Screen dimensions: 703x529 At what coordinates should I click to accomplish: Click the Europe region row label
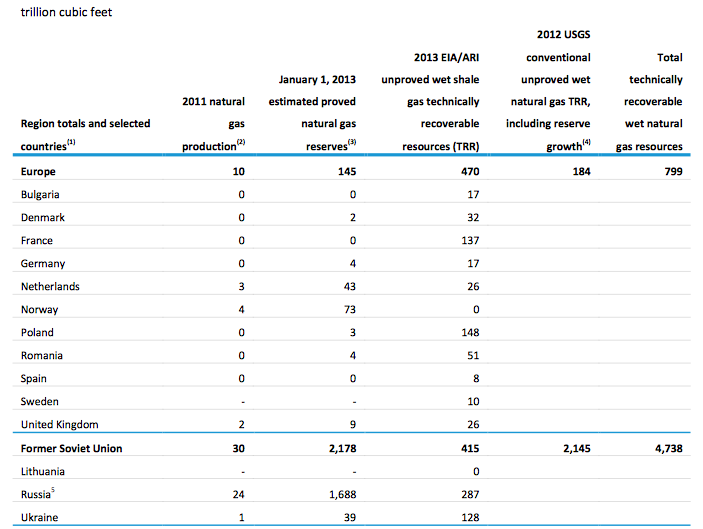coord(38,171)
